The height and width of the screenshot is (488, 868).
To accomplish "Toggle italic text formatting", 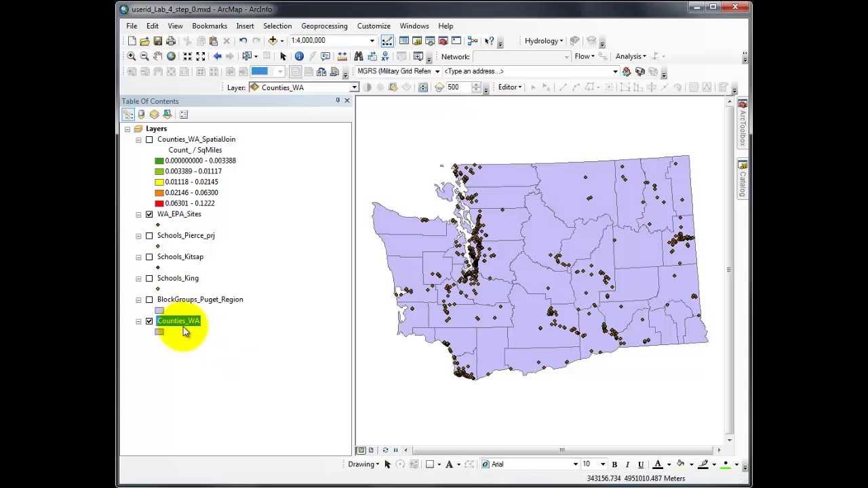I will (627, 464).
